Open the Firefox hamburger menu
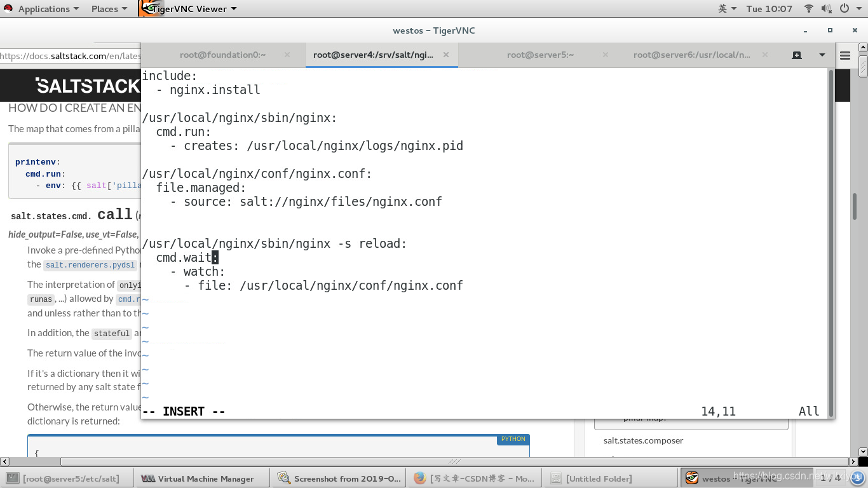 click(844, 56)
